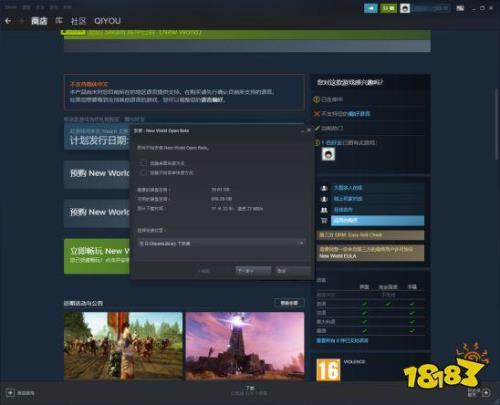Open the install location dropdown
Viewport: 500px width, 405px height.
[x=221, y=243]
